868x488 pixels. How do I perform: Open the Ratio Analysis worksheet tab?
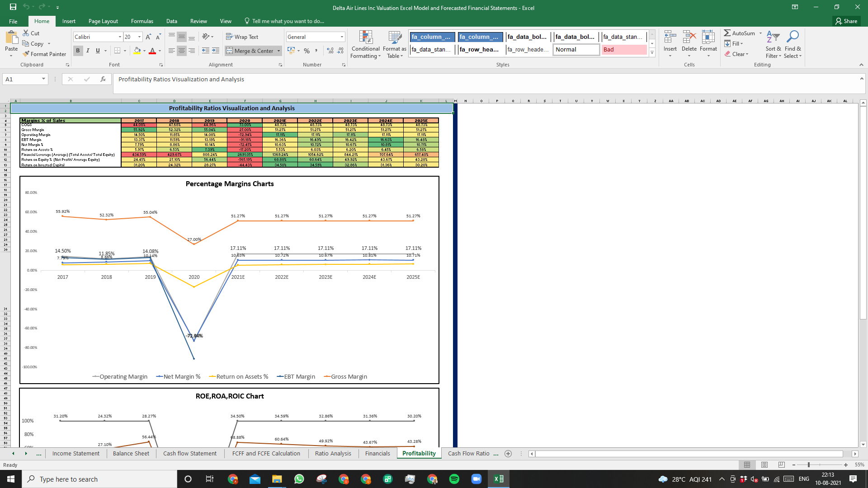333,453
